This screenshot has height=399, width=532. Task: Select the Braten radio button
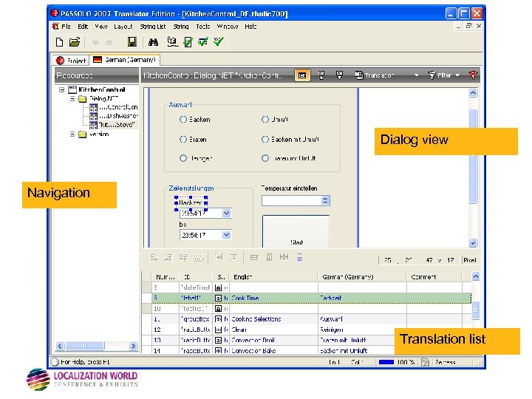183,139
